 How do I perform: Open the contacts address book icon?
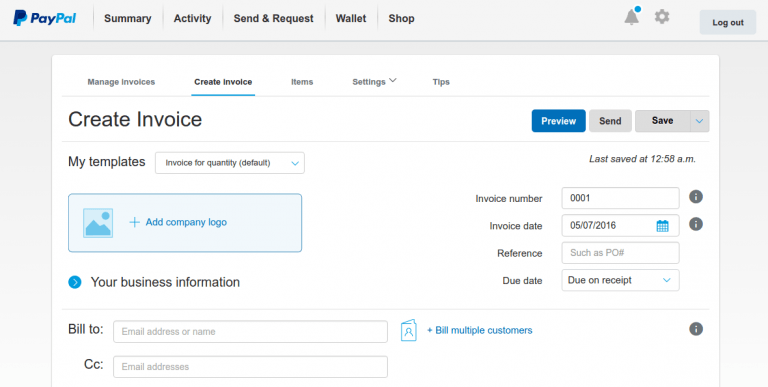(x=408, y=330)
